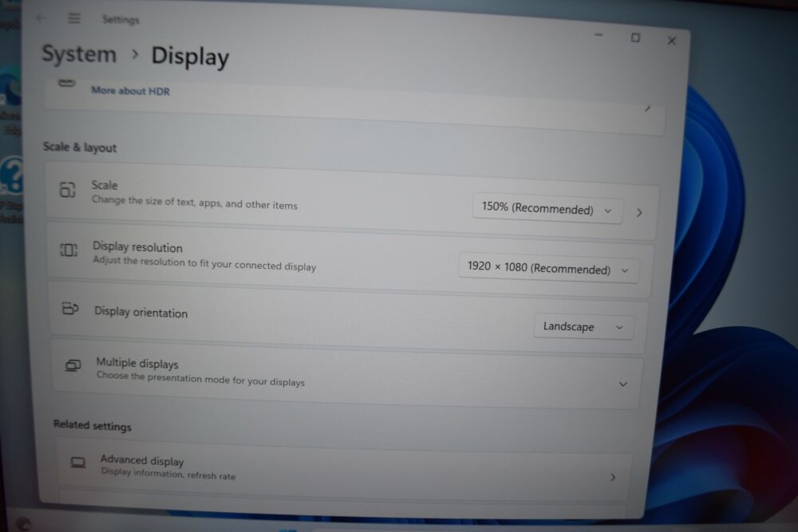Open the 1920 × 1080 resolution dropdown

click(x=549, y=267)
